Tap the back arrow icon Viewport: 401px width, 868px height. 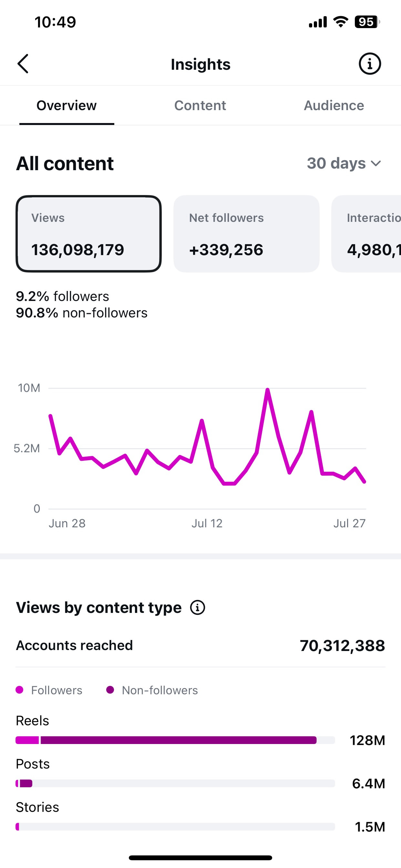click(23, 64)
